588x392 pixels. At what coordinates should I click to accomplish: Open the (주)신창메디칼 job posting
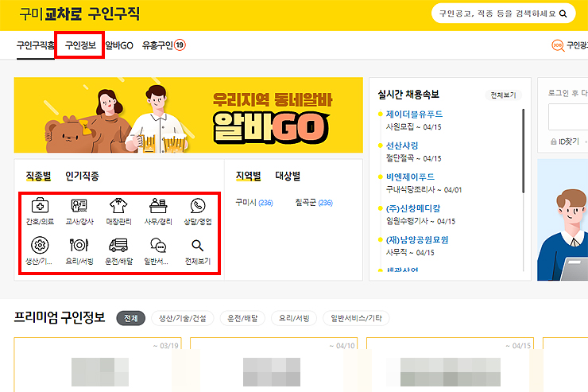413,208
